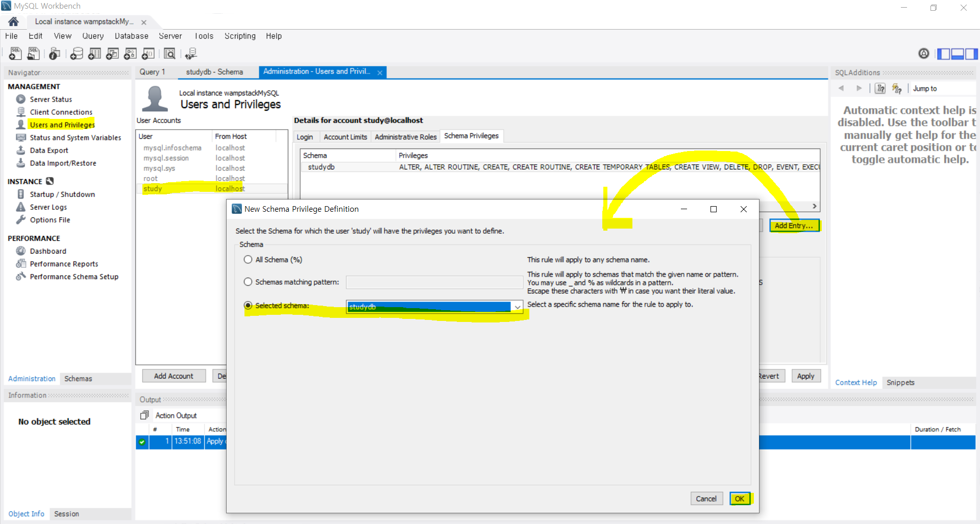Open the Scripting menu
Image resolution: width=980 pixels, height=524 pixels.
pos(240,36)
